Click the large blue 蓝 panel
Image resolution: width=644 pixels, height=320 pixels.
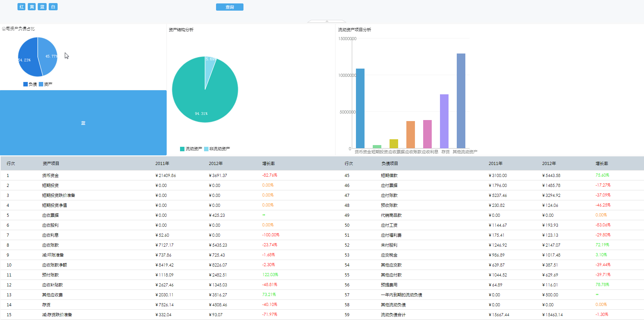[x=83, y=123]
